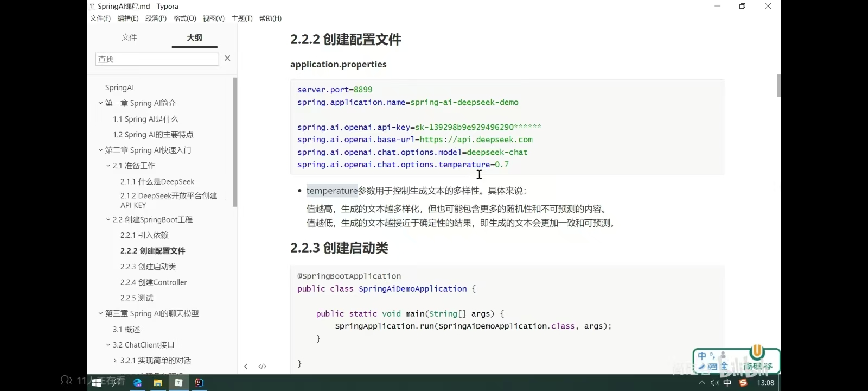The image size is (868, 391).
Task: Click the server.port=8899 code line
Action: (335, 90)
